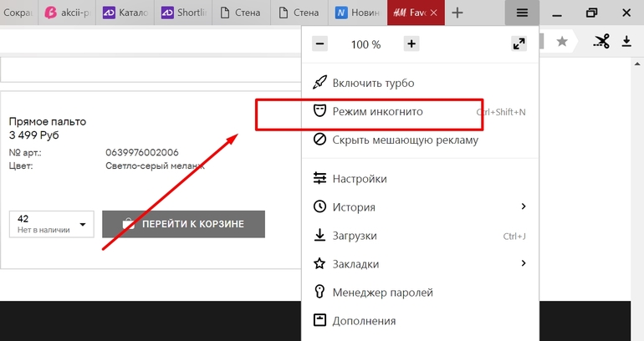Open Дополнения from the menu
Image resolution: width=644 pixels, height=341 pixels.
pyautogui.click(x=363, y=320)
